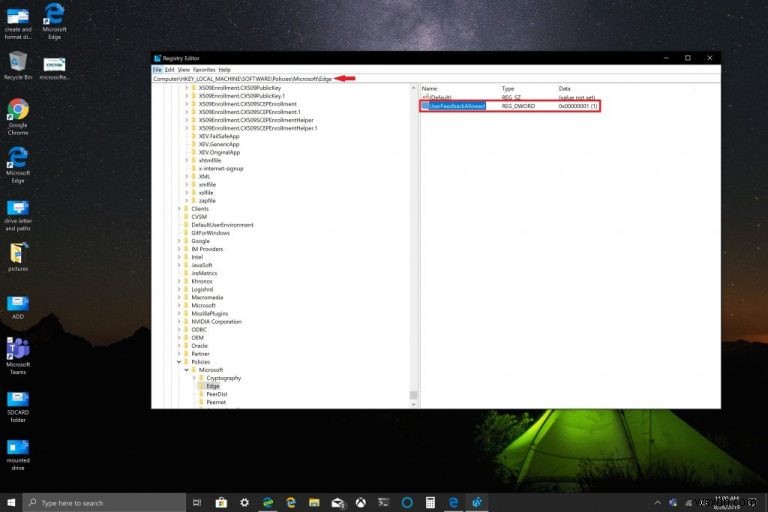Open the View menu
The image size is (768, 512).
(184, 70)
